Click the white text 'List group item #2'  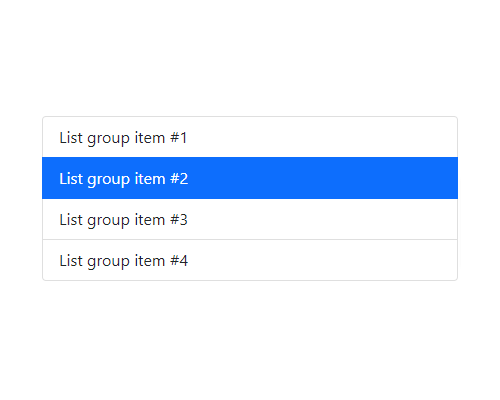pos(124,179)
